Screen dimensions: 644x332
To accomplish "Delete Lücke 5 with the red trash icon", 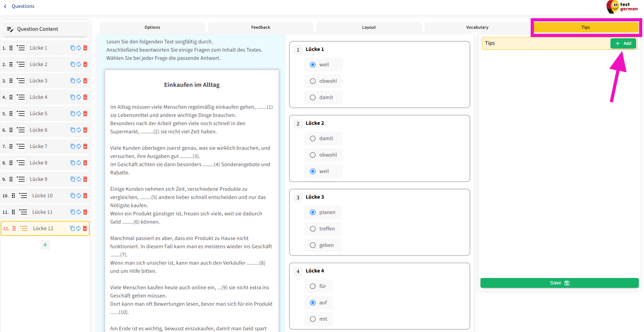I will (x=85, y=114).
